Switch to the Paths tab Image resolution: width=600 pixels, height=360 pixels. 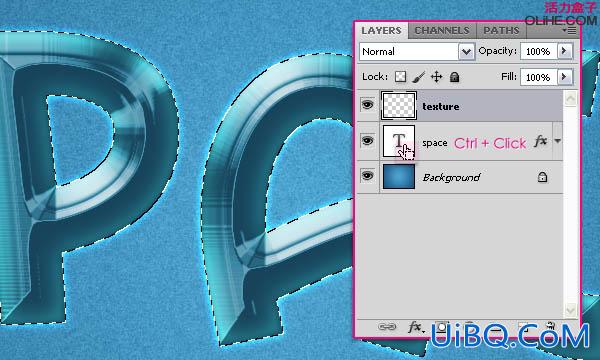501,31
